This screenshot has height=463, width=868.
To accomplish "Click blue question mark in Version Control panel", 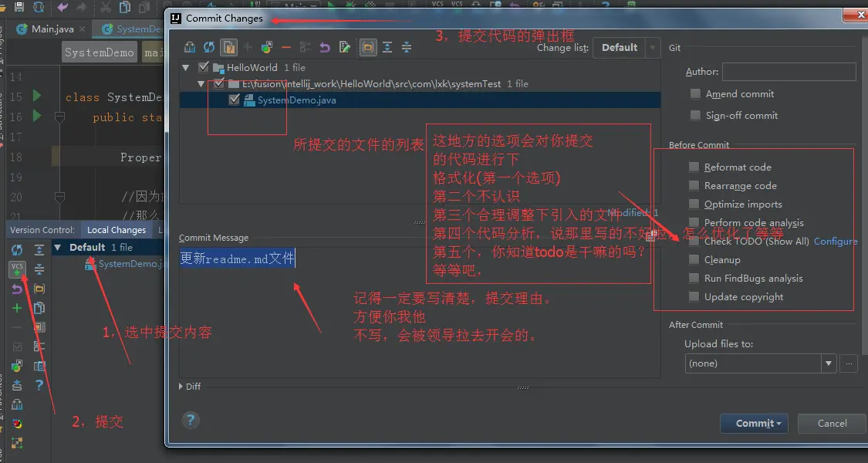I will [39, 385].
